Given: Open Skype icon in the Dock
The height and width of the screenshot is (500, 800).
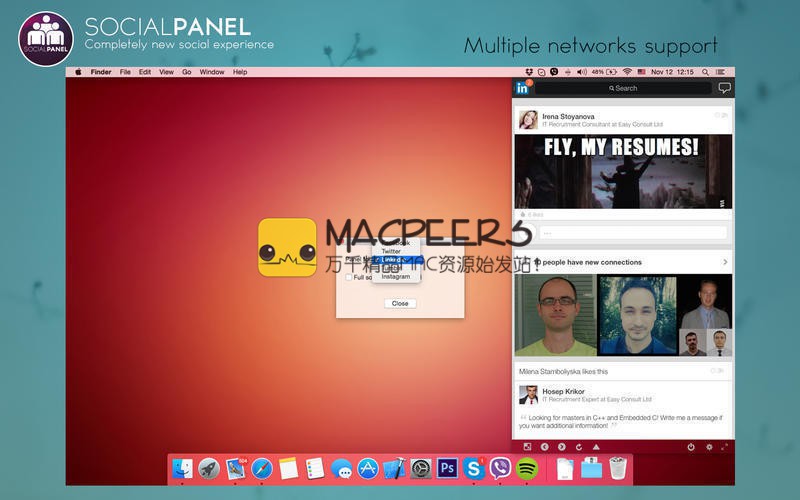Looking at the screenshot, I should point(474,468).
